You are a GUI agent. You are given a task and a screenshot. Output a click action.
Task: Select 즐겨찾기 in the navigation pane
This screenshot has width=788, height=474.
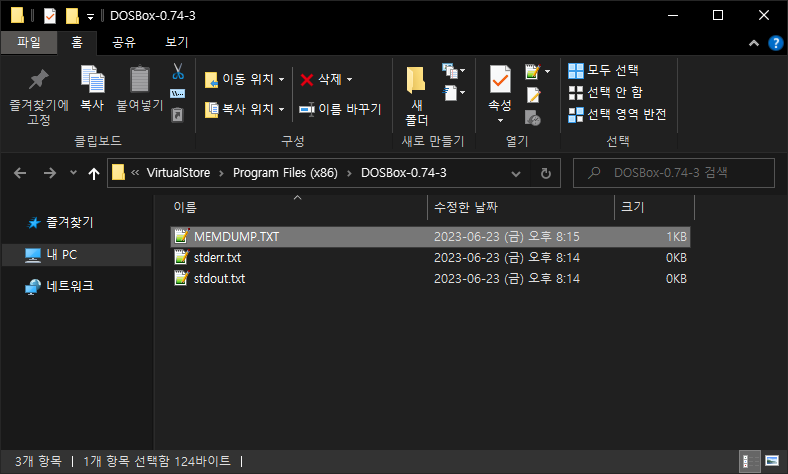pyautogui.click(x=69, y=222)
